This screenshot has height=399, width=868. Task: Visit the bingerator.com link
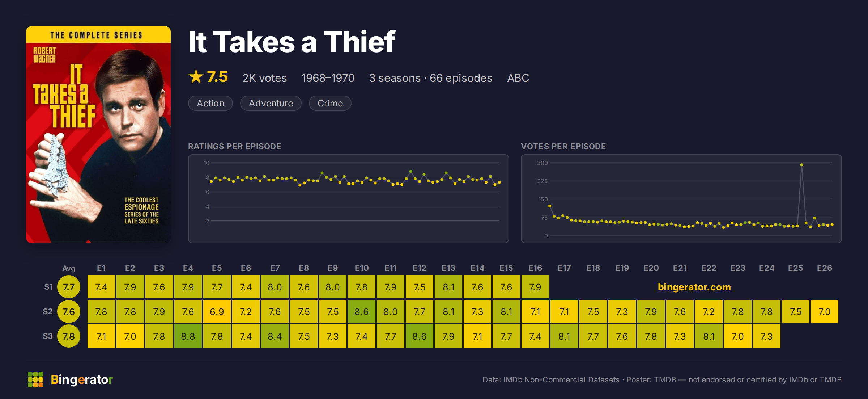pyautogui.click(x=694, y=287)
